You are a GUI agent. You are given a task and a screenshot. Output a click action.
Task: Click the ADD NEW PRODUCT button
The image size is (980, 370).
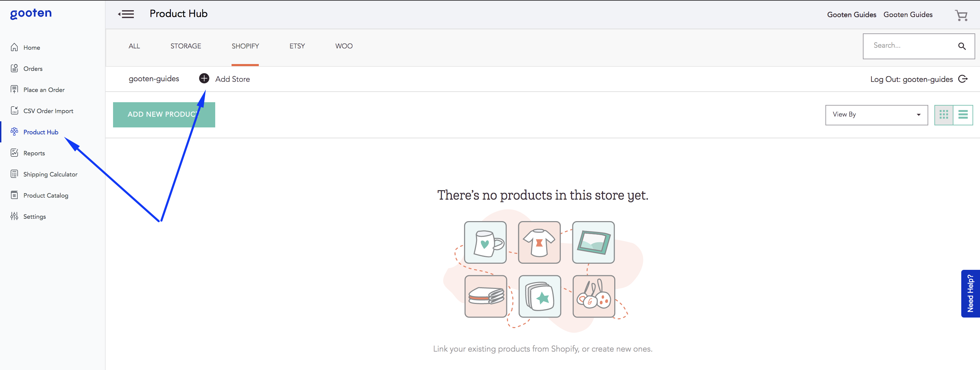click(164, 114)
